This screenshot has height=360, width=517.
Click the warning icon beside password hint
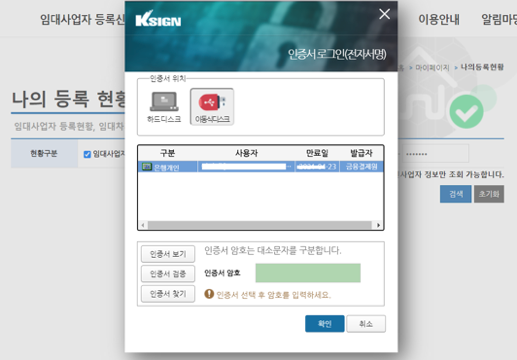[x=209, y=294]
